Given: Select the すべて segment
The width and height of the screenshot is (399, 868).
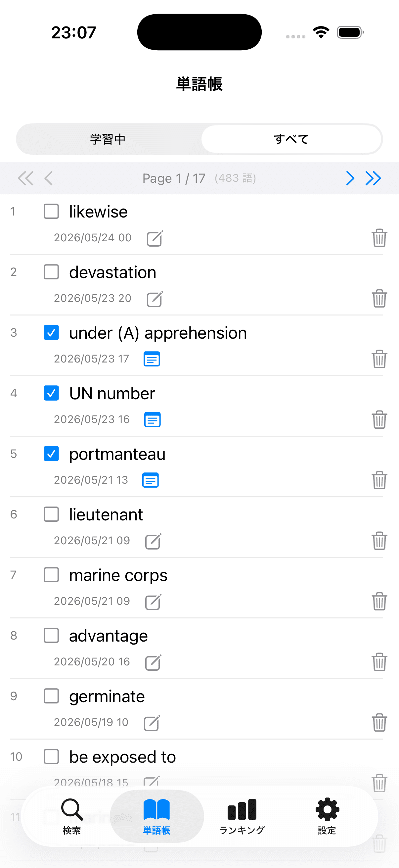Looking at the screenshot, I should coord(291,139).
